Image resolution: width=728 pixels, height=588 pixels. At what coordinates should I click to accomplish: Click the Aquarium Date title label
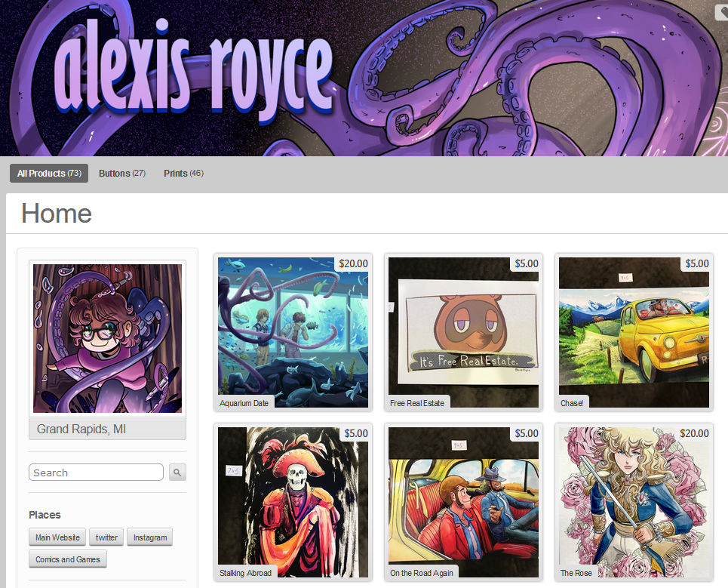pos(244,402)
